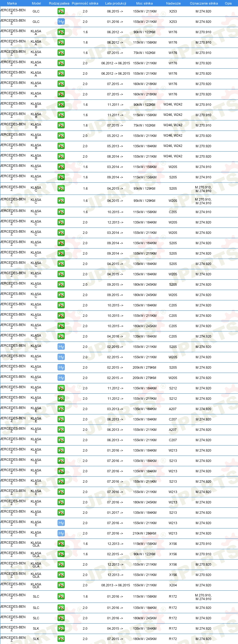This screenshot has width=238, height=644.
Task: Click petrol icon for KLASA A 75kW / 102KM
Action: 61,53
